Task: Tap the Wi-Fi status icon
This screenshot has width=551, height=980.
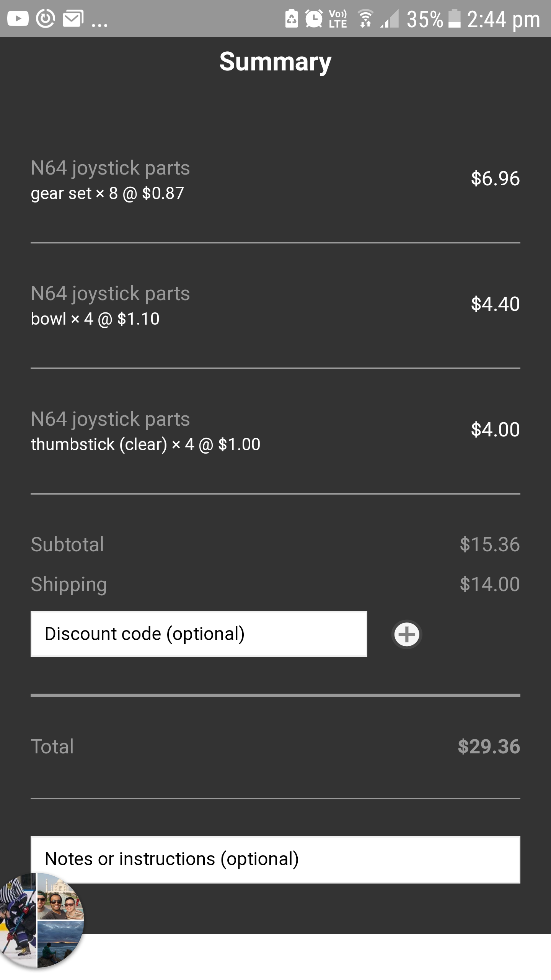Action: pos(365,19)
